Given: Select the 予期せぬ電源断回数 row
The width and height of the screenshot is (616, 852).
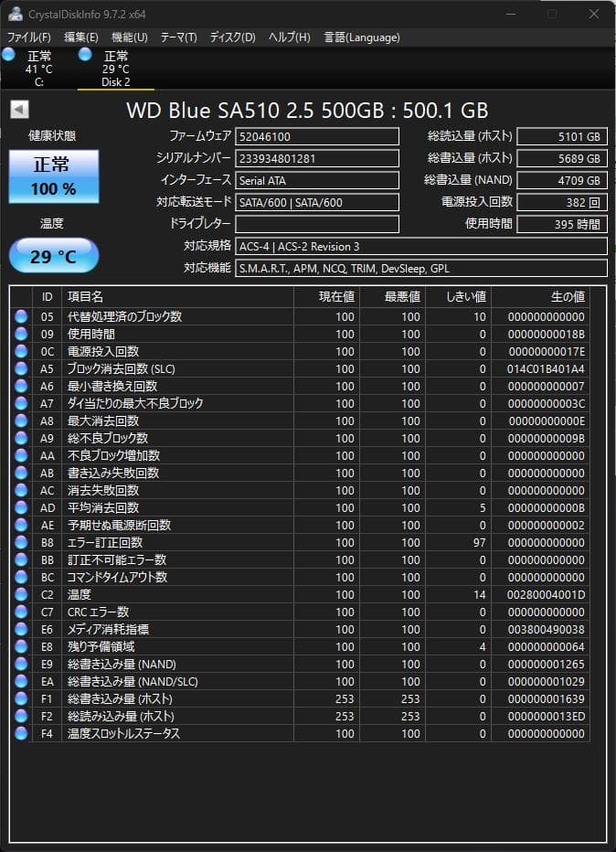Looking at the screenshot, I should [300, 525].
